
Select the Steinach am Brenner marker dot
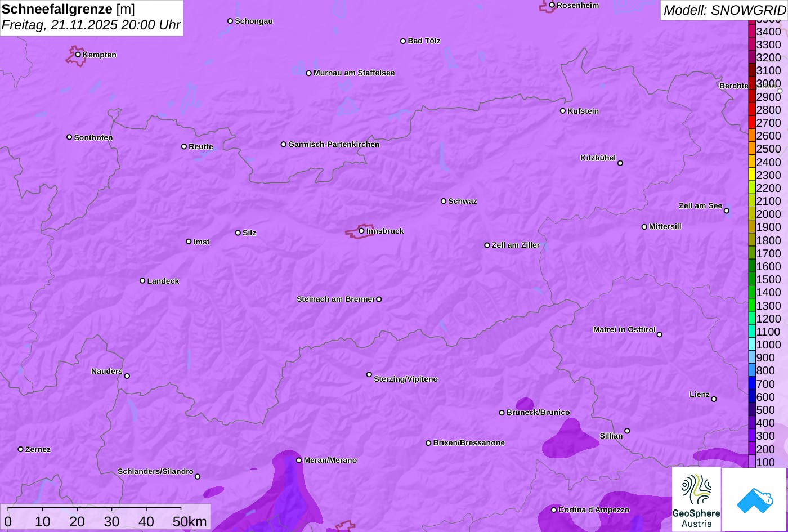[379, 299]
